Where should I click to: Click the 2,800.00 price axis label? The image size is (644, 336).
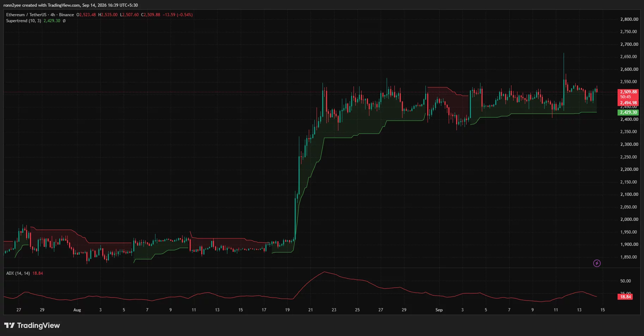tap(629, 19)
